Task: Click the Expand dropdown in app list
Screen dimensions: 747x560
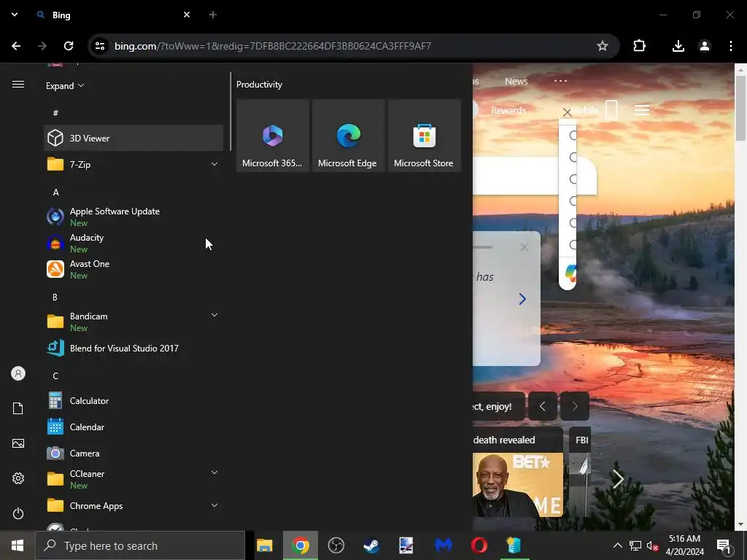Action: point(65,86)
